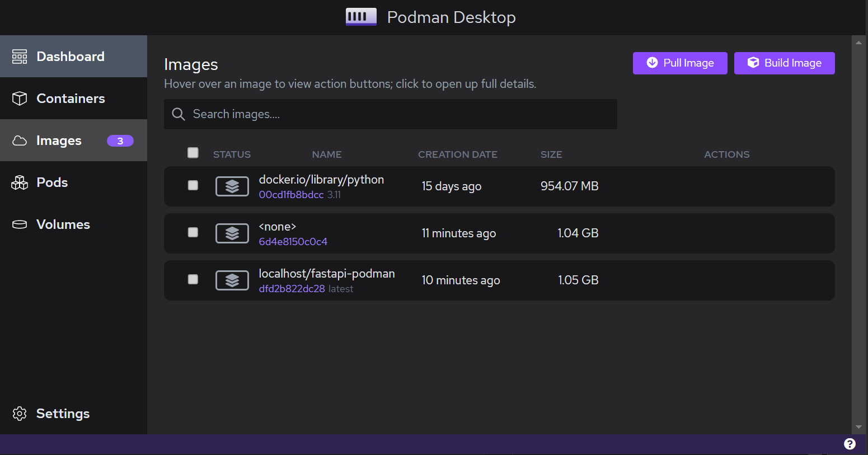Click the Dashboard sidebar icon
Viewport: 868px width, 455px height.
20,57
